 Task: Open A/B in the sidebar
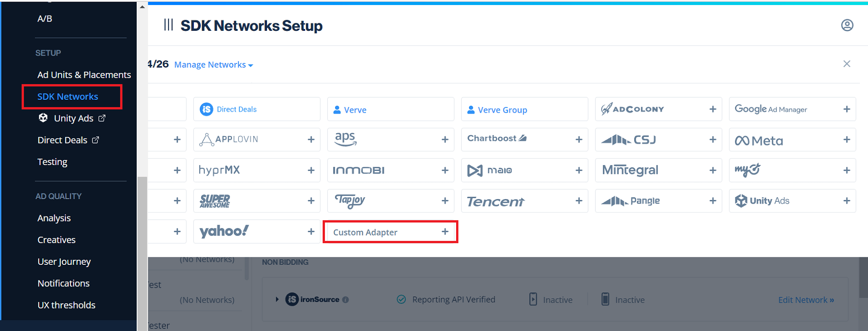[45, 19]
